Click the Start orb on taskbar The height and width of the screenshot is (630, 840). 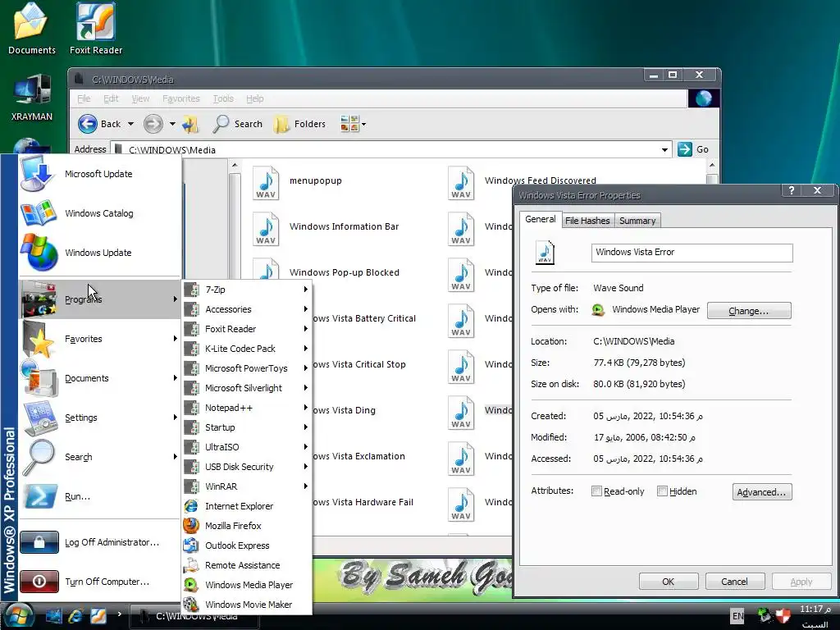18,615
